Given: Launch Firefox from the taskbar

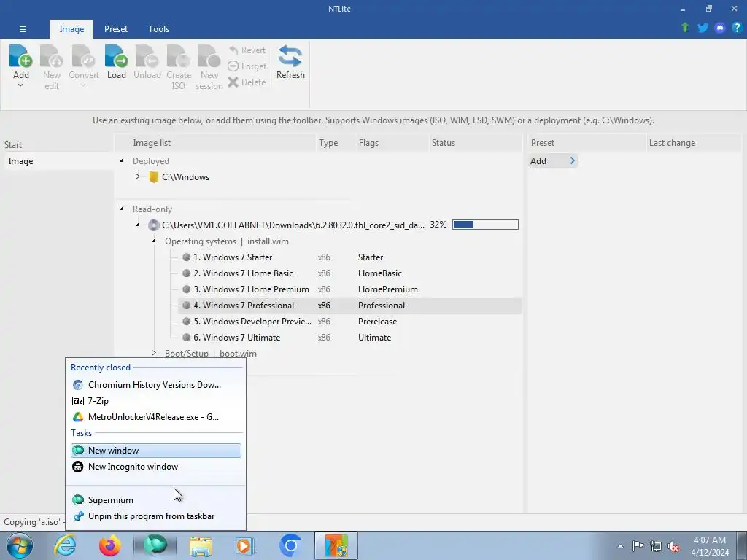Looking at the screenshot, I should [109, 545].
